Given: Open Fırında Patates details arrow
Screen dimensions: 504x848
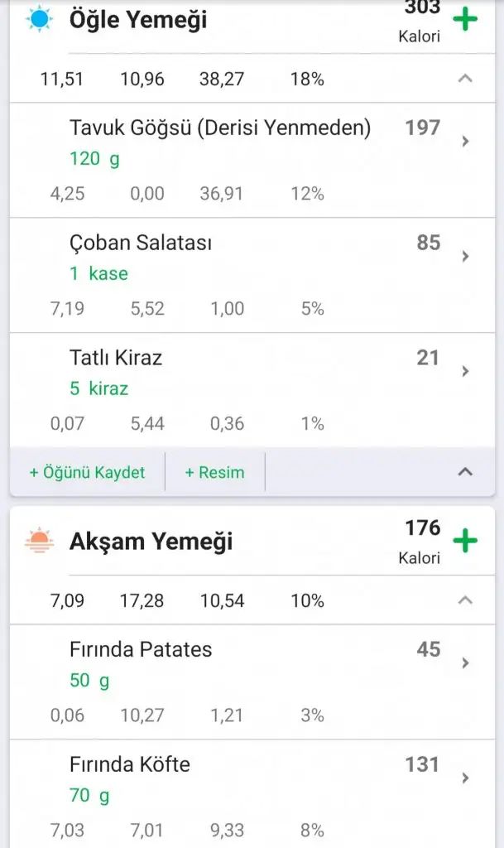Looking at the screenshot, I should pyautogui.click(x=465, y=662).
